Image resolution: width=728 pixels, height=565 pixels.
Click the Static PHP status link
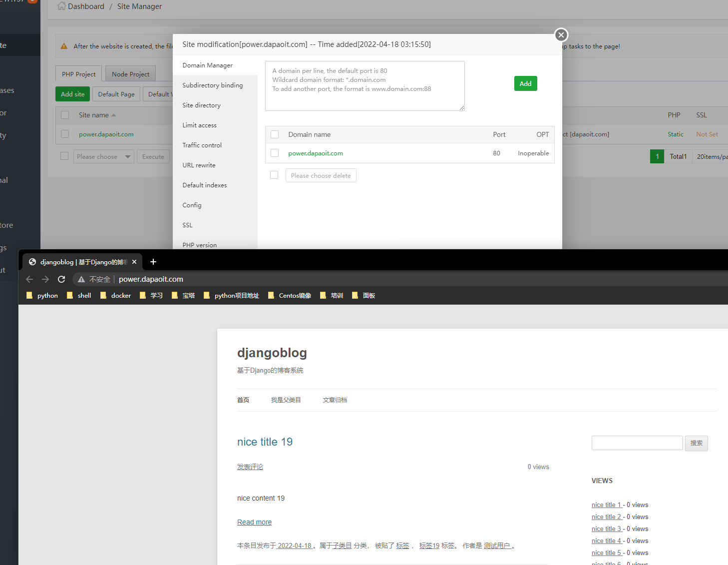676,134
